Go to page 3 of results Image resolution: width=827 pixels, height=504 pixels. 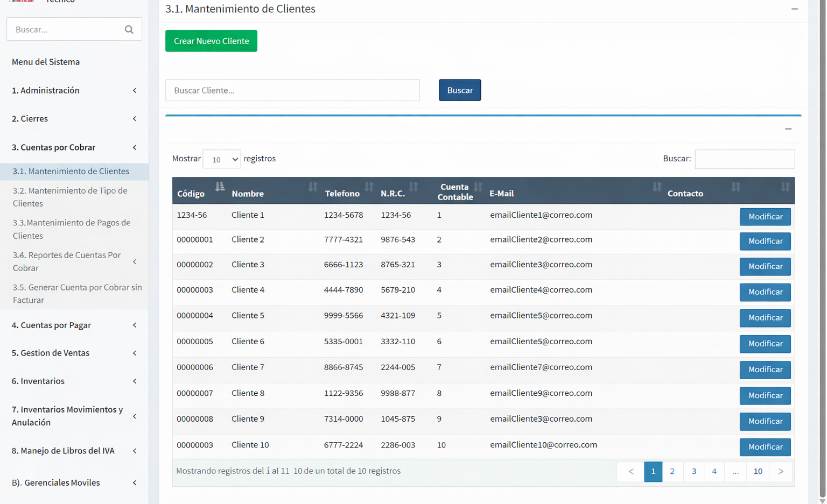coord(693,471)
